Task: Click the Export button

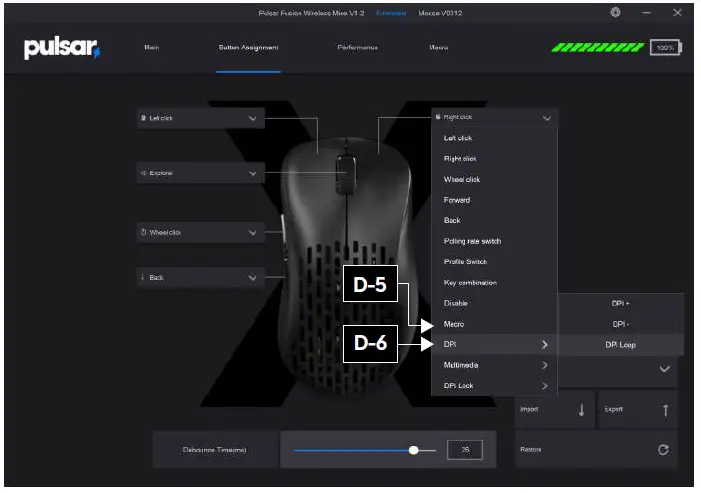Action: click(638, 410)
